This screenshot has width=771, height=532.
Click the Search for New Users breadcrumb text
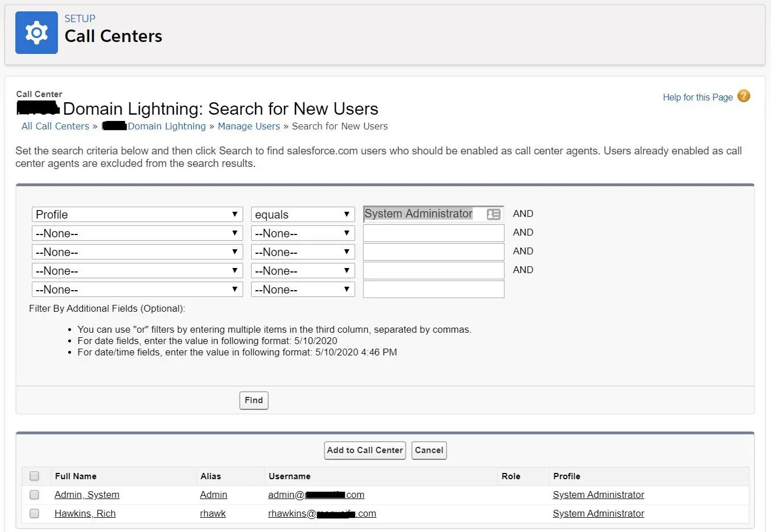340,126
